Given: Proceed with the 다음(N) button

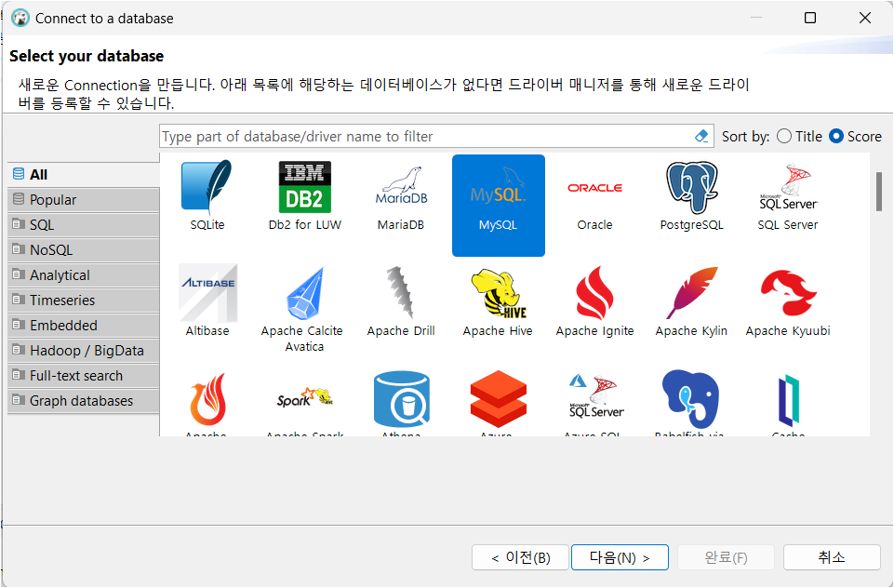Looking at the screenshot, I should pyautogui.click(x=620, y=557).
